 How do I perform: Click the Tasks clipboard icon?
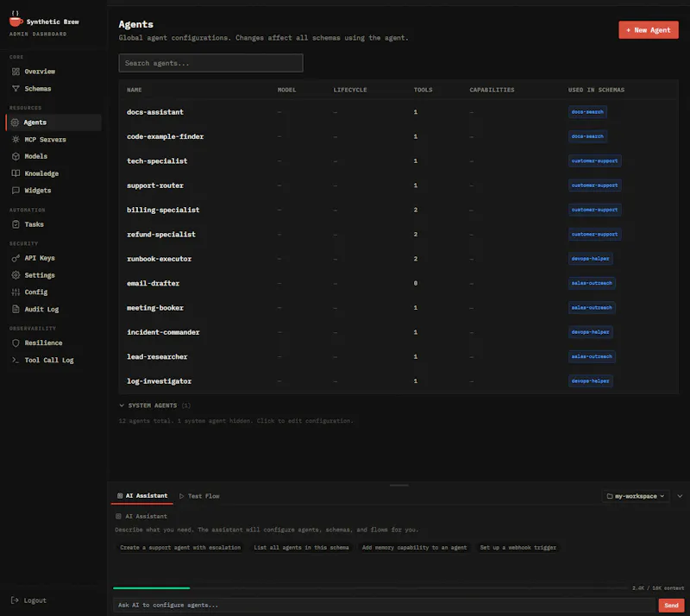(16, 224)
